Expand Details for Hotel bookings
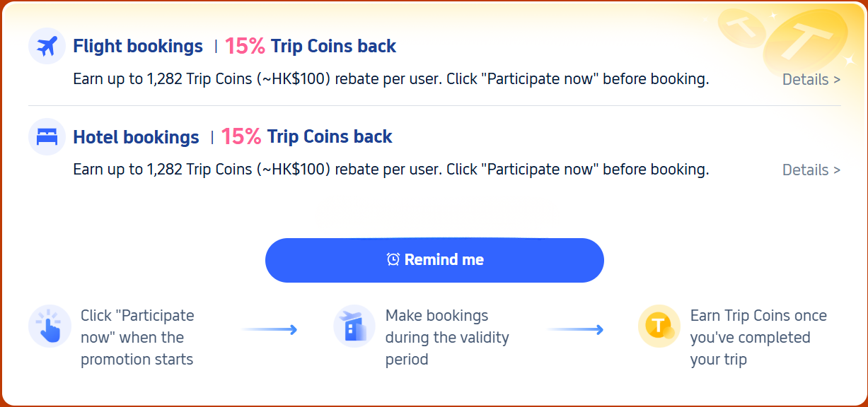Image resolution: width=868 pixels, height=407 pixels. click(x=811, y=170)
